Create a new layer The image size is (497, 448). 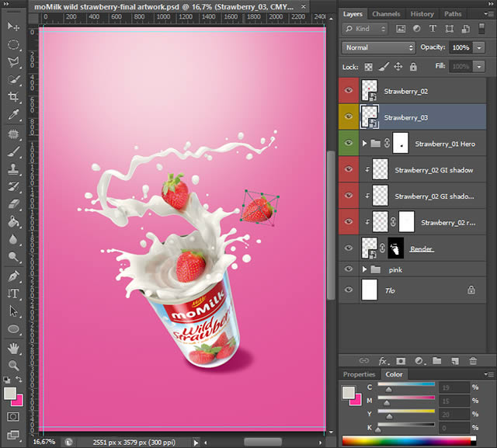(x=455, y=361)
